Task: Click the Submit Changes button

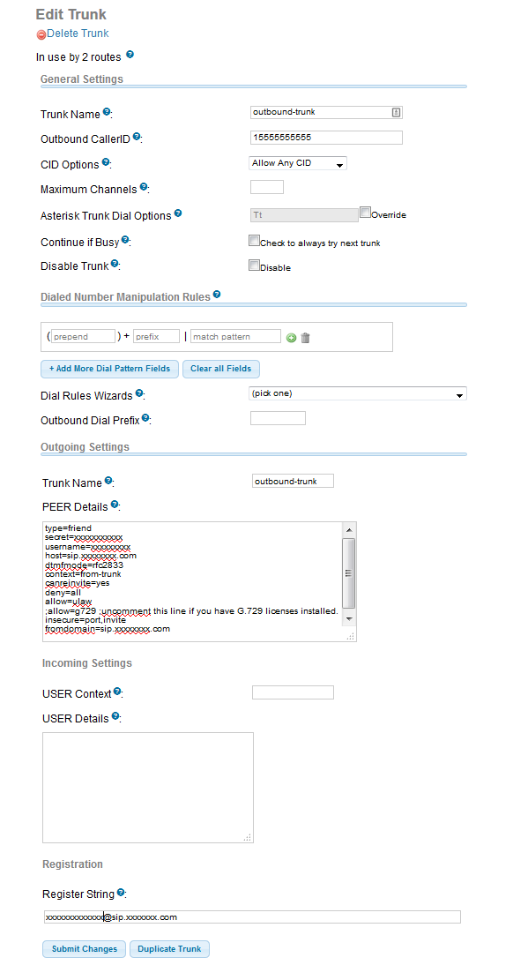Action: (x=85, y=949)
